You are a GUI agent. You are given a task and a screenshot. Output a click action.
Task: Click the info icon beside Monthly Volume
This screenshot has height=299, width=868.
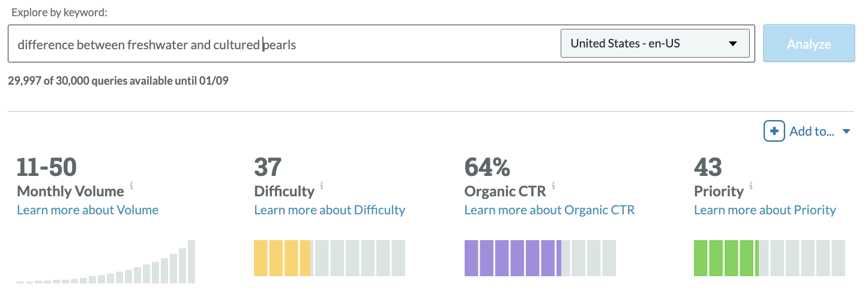[131, 186]
